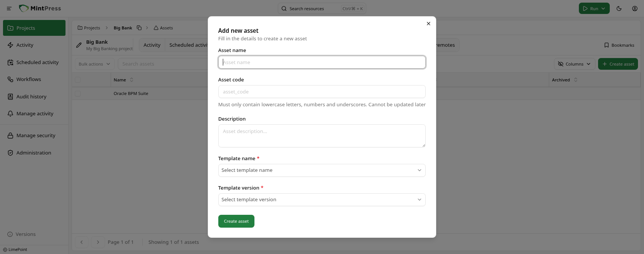Screen dimensions: 644x254
Task: Open the Select template version dropdown
Action: pos(322,199)
